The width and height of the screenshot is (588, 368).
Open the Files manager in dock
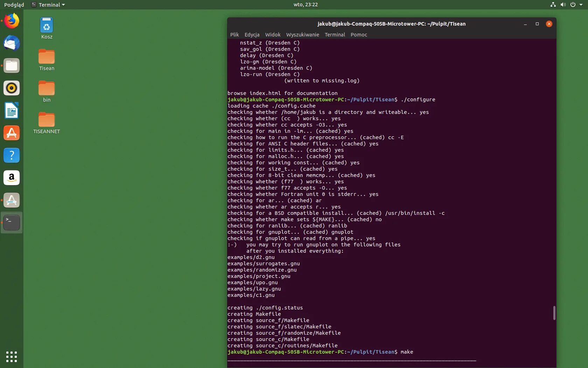click(x=12, y=66)
